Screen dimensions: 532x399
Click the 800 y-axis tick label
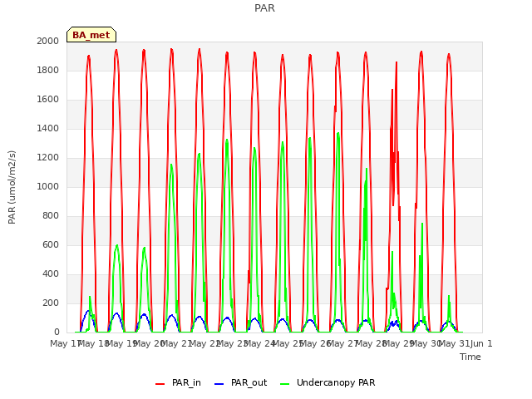[51, 216]
